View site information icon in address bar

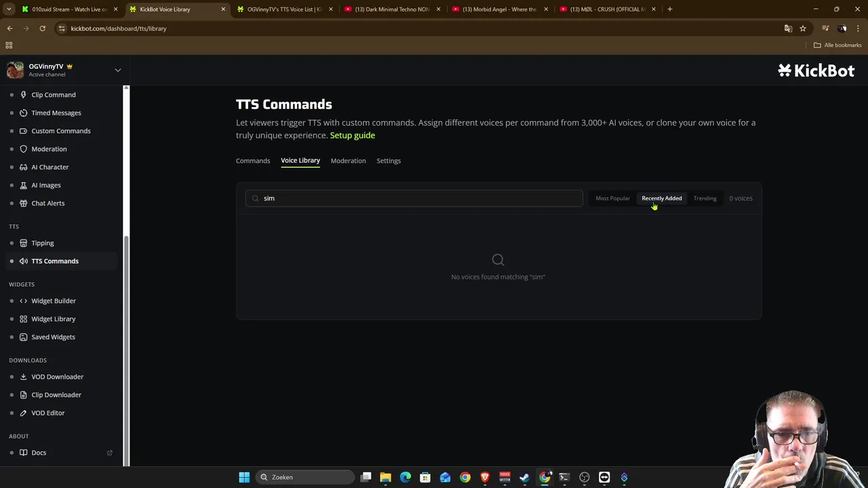62,28
